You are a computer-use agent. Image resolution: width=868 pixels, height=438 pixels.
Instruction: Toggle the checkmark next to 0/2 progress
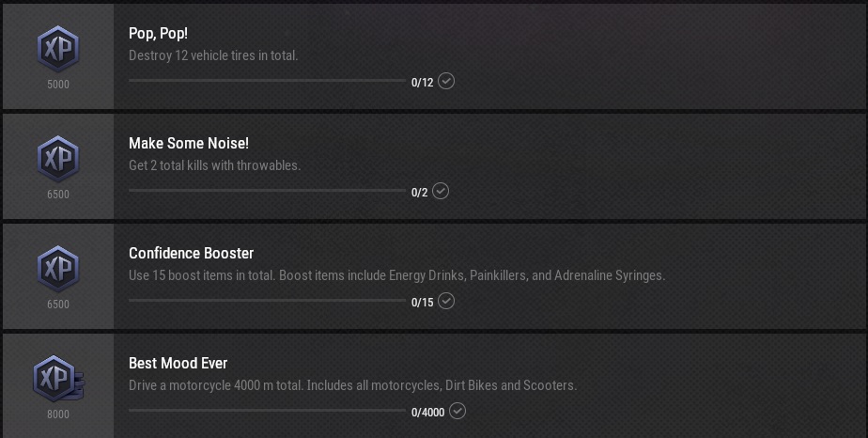(441, 191)
